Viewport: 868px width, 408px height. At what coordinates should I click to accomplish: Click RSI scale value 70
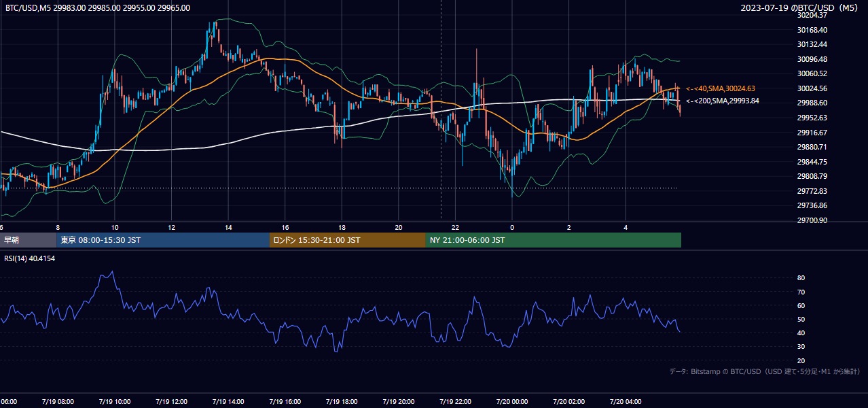coord(801,292)
